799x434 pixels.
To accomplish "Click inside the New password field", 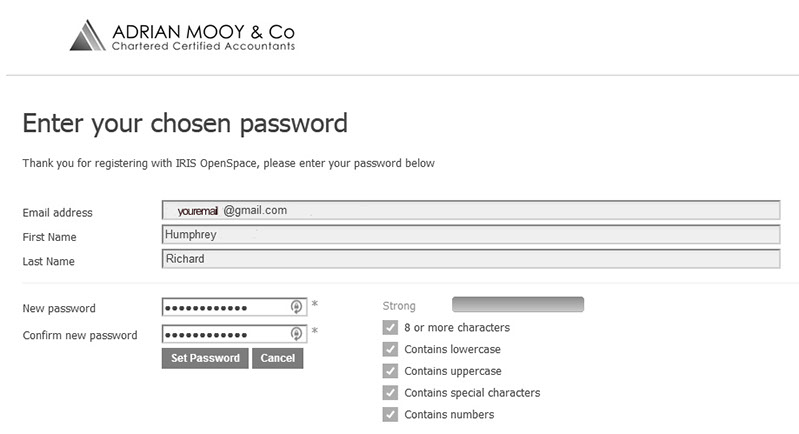I will coord(225,307).
